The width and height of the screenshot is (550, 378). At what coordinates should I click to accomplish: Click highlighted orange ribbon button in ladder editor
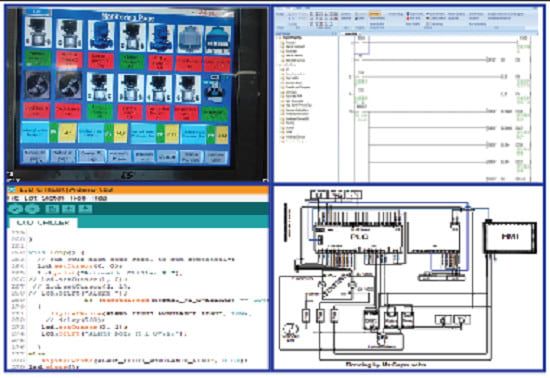pos(374,14)
